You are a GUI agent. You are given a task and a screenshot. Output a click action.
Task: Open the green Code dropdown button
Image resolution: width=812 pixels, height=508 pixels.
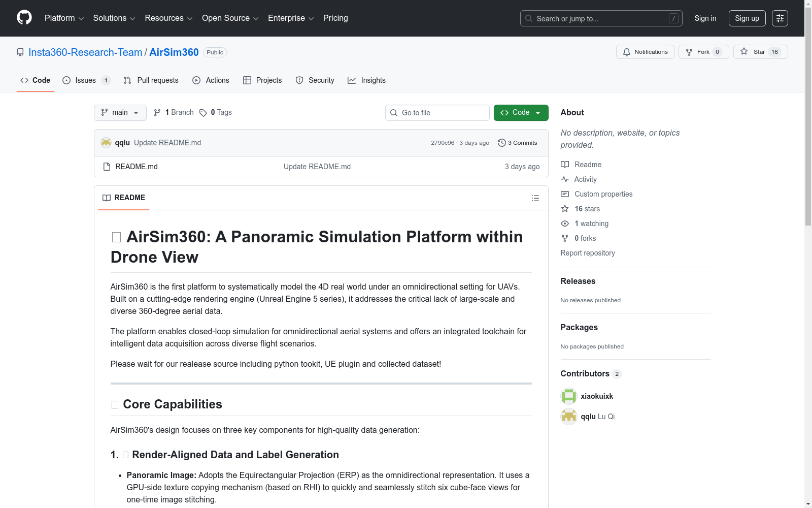pos(521,113)
